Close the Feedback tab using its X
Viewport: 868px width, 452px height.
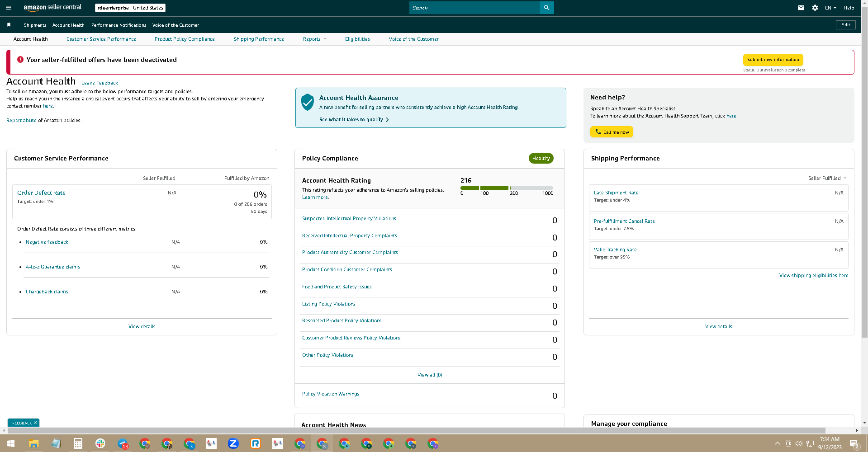pos(35,423)
